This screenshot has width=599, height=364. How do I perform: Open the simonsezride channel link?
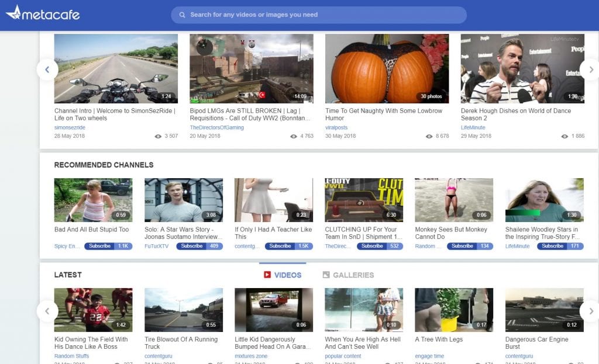(x=70, y=127)
